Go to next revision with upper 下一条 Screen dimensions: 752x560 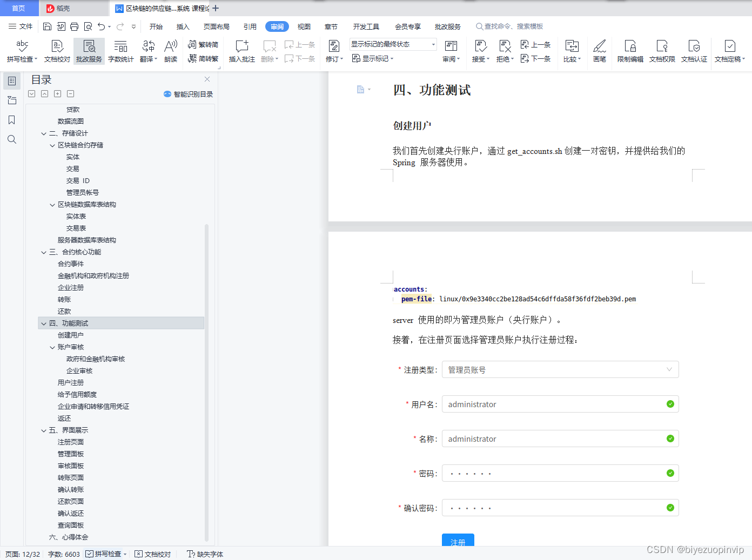(536, 58)
